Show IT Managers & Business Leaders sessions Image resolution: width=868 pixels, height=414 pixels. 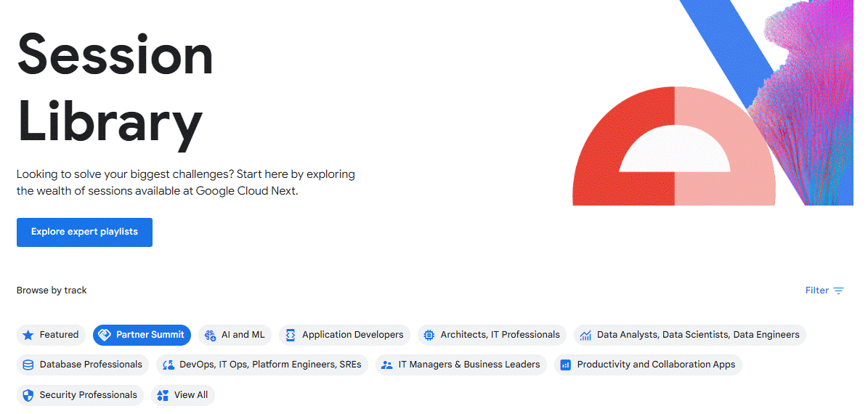click(x=461, y=365)
